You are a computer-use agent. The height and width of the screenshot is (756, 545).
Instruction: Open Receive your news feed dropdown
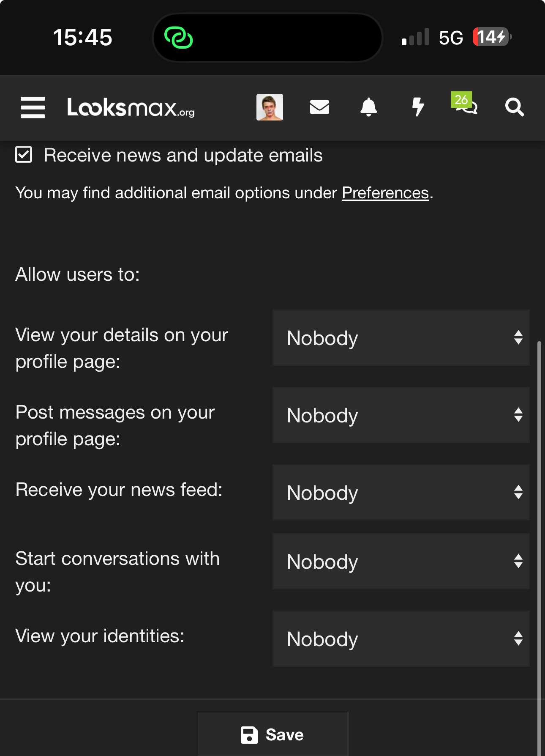401,493
